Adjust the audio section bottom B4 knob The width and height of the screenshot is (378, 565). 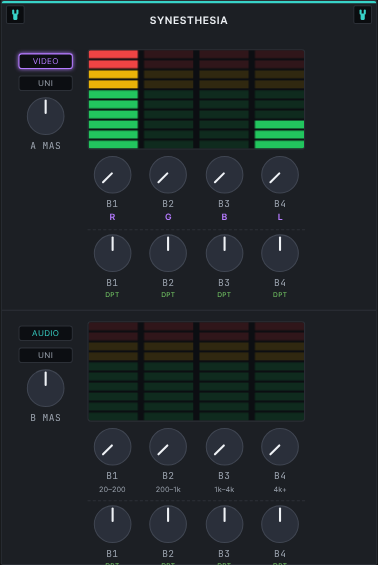coord(280,524)
